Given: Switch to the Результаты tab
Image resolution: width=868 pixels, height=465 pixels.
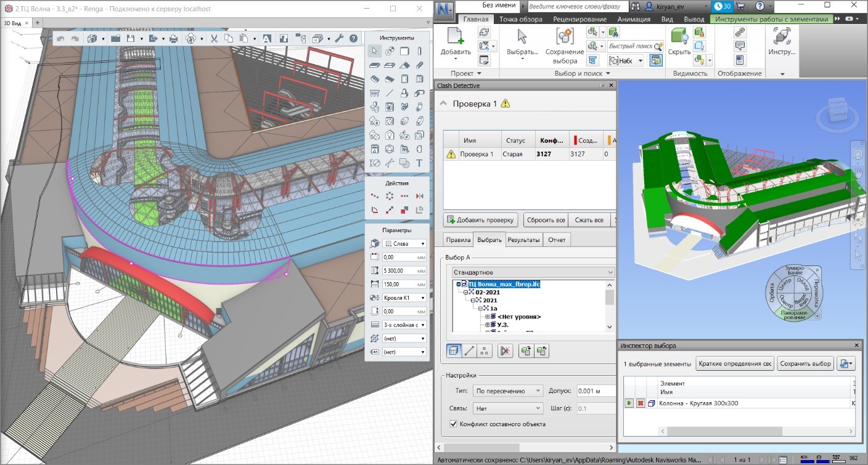Looking at the screenshot, I should [524, 240].
